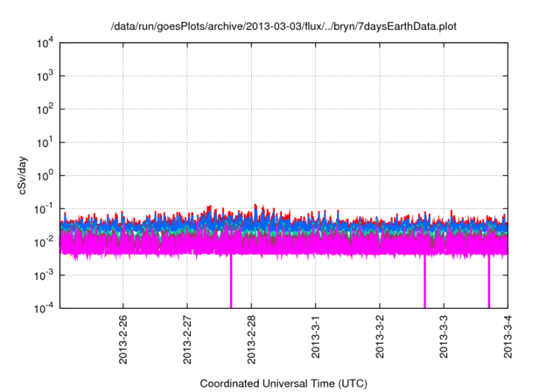
Task: Click the 10^-2 y-axis tick label
Action: [x=44, y=242]
